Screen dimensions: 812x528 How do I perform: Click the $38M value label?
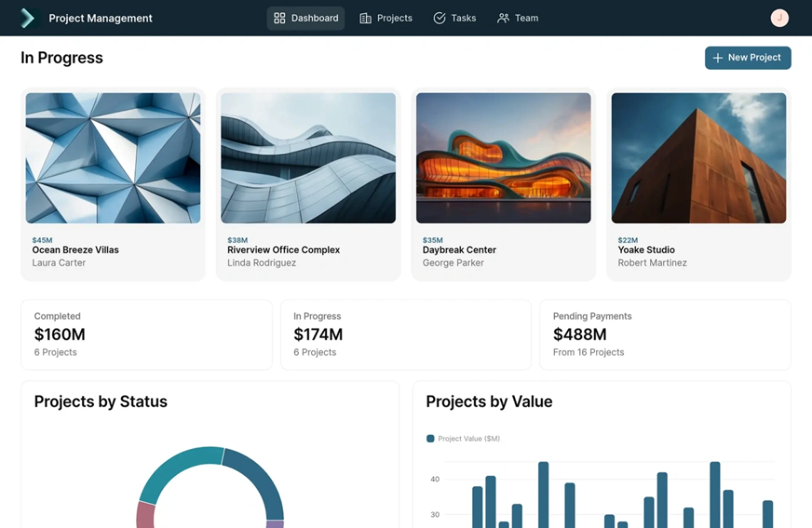click(238, 240)
